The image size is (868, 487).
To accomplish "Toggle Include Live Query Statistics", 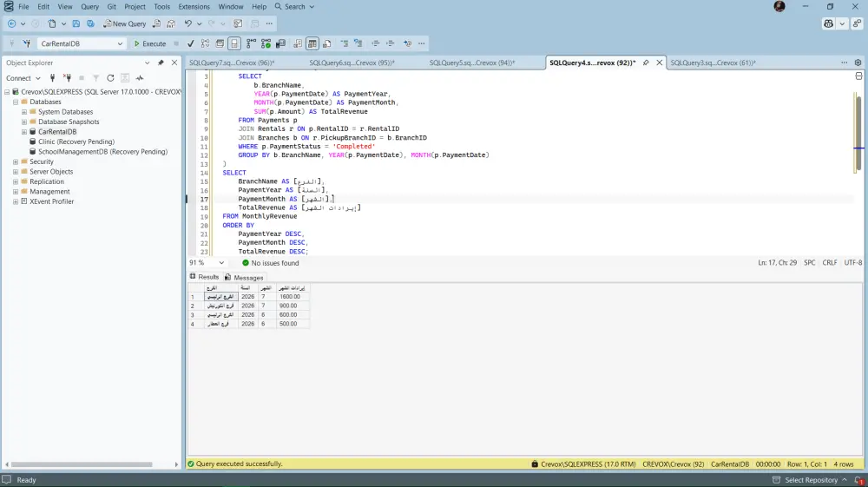I will click(x=266, y=43).
